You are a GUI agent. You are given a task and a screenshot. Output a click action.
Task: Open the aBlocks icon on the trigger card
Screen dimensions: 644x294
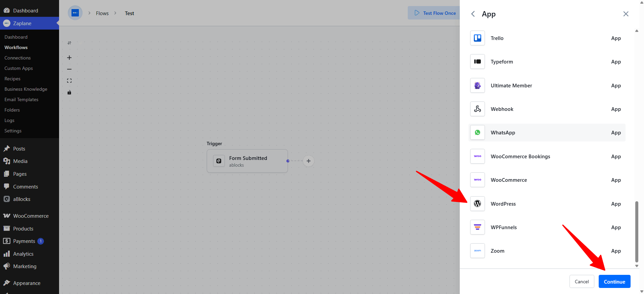pyautogui.click(x=219, y=161)
